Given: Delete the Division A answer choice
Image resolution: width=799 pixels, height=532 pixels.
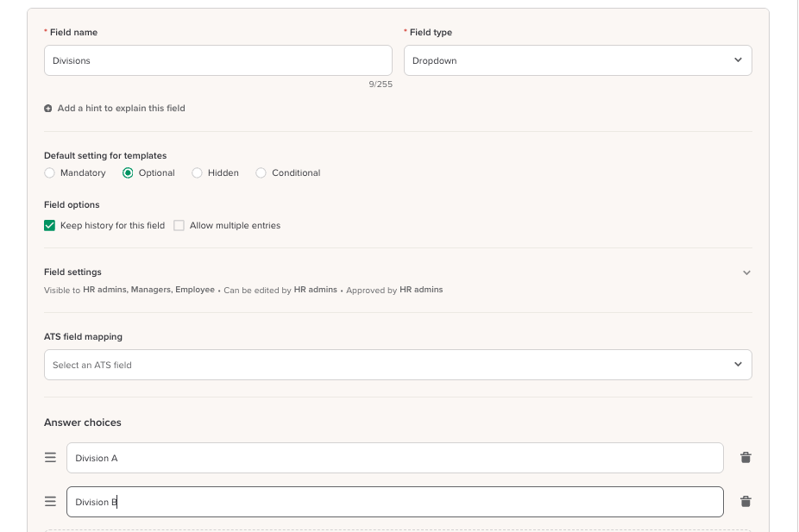Looking at the screenshot, I should coord(746,458).
